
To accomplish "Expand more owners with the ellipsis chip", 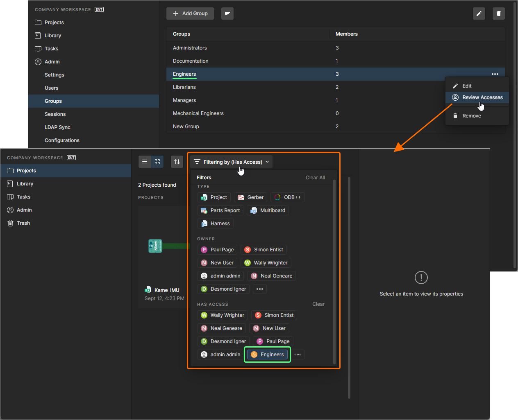I will coord(260,289).
